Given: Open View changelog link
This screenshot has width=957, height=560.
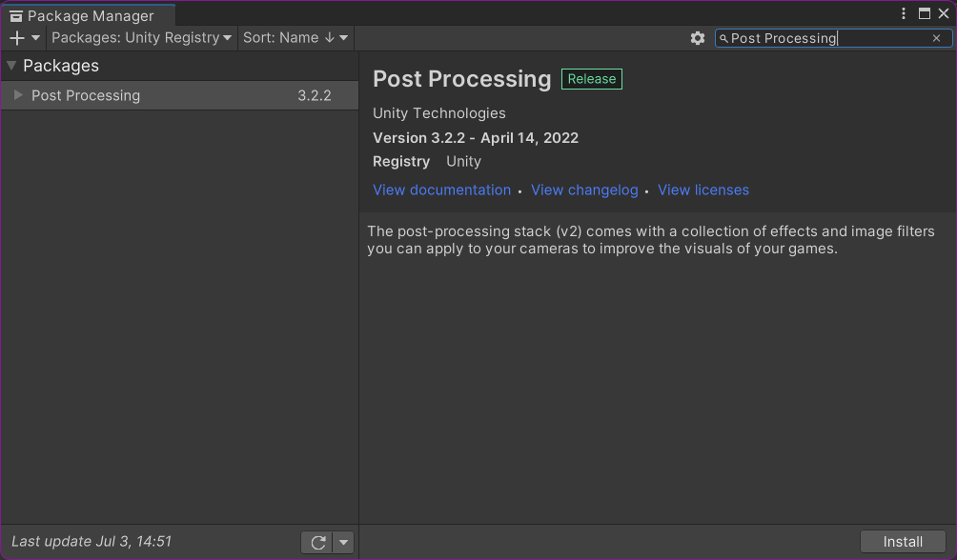Looking at the screenshot, I should (x=584, y=190).
